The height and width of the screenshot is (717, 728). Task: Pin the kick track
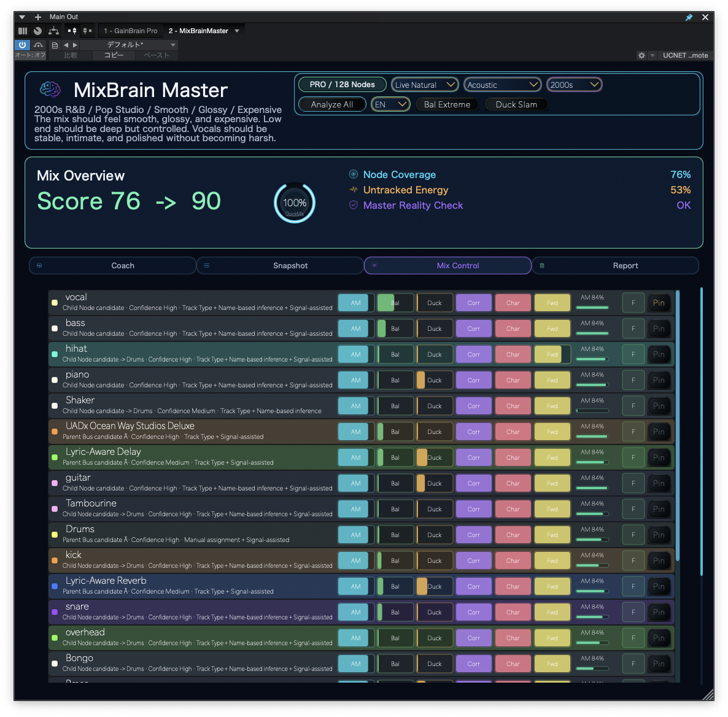659,560
